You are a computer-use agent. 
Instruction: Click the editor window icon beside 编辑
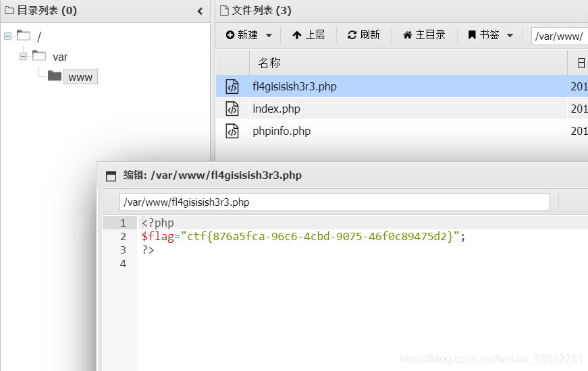click(x=111, y=176)
